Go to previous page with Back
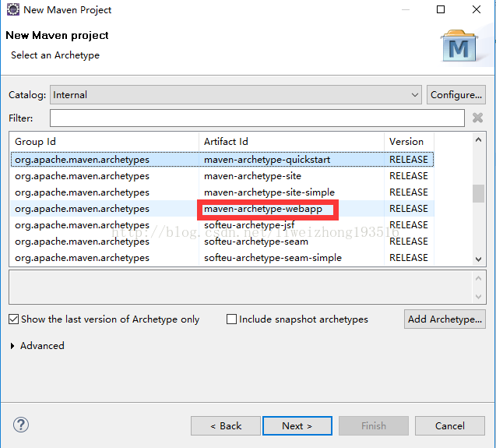The width and height of the screenshot is (496, 448). click(226, 426)
